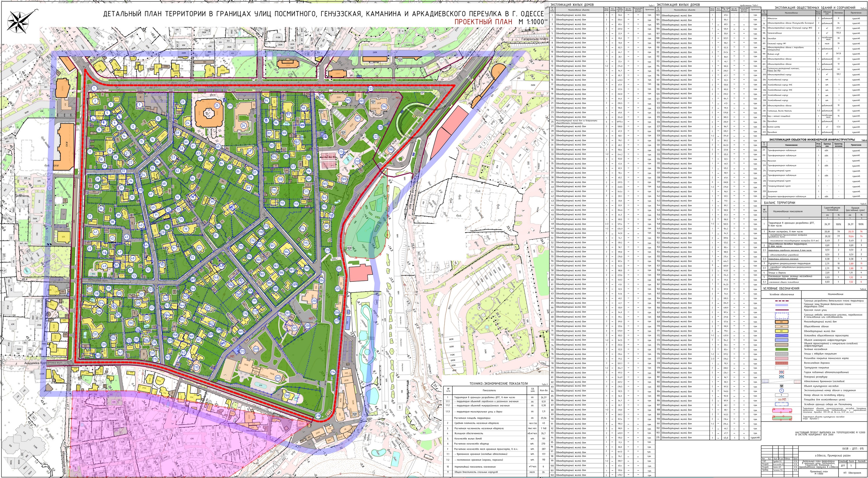Click the dashed land plot boundary legend symbol
868x478 pixels.
pos(782,316)
